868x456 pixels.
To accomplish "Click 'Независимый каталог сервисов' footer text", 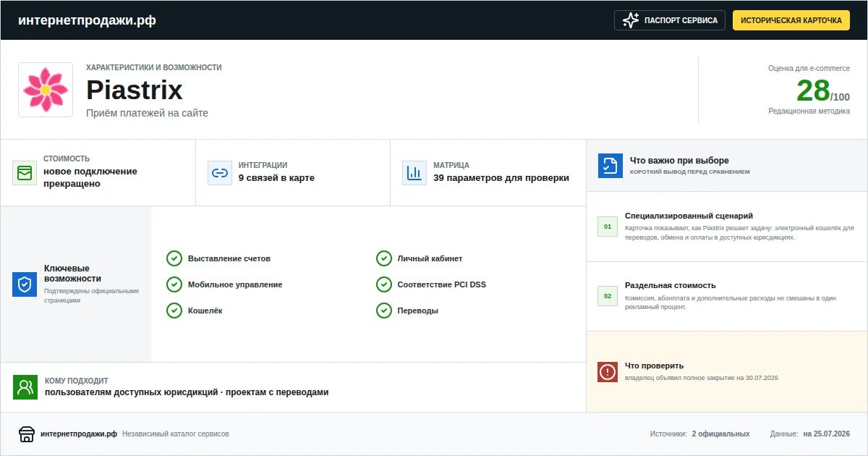I will [x=176, y=434].
